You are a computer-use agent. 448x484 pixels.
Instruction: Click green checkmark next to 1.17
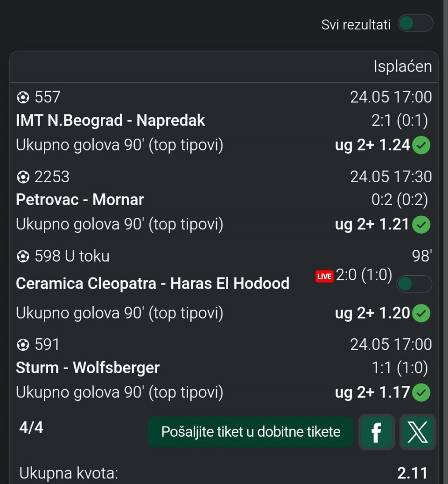point(421,392)
